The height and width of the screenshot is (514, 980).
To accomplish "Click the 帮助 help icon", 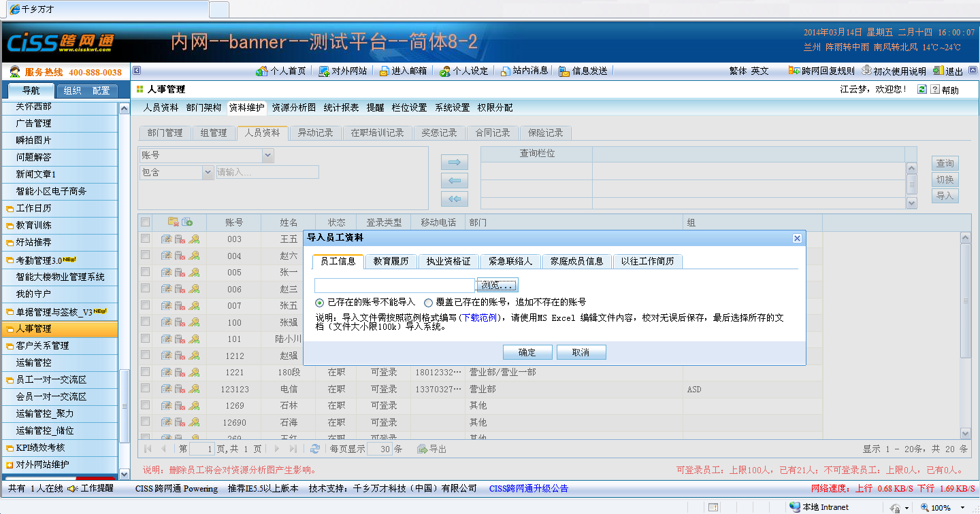I will tap(935, 90).
